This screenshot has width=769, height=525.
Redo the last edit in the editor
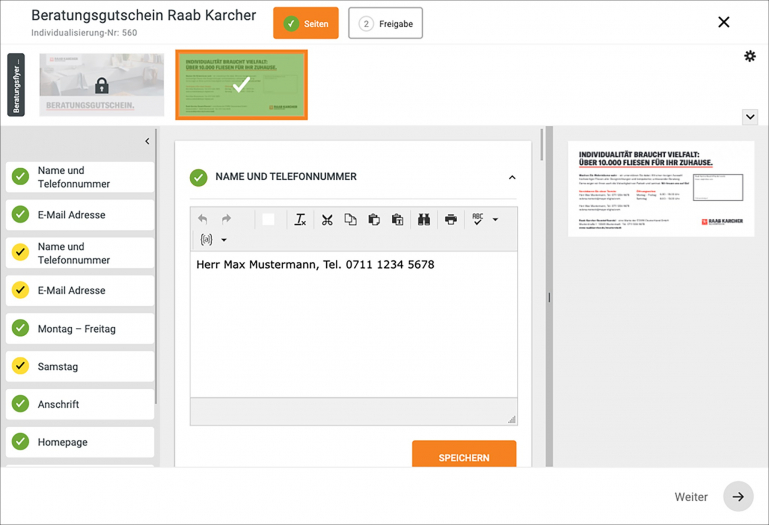(x=226, y=219)
